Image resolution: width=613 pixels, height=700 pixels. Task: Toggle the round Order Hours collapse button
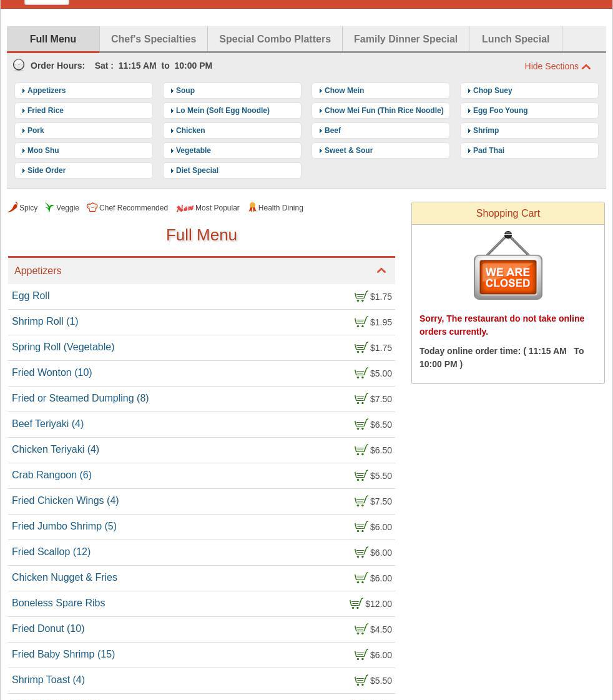pyautogui.click(x=19, y=65)
